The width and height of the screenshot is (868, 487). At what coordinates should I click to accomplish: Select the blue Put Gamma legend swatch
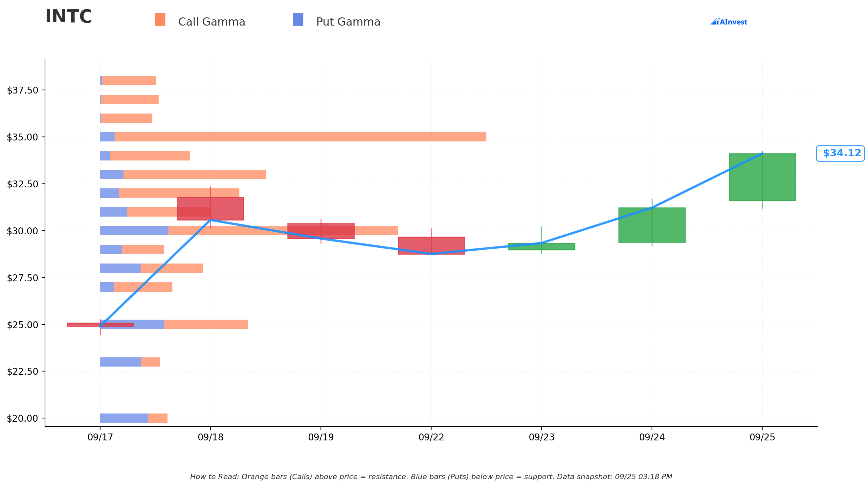298,20
